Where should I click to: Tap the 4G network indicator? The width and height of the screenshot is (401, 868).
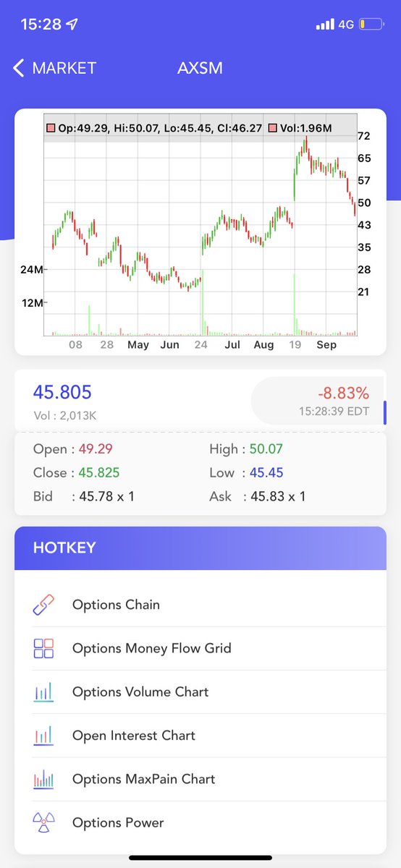click(x=346, y=25)
